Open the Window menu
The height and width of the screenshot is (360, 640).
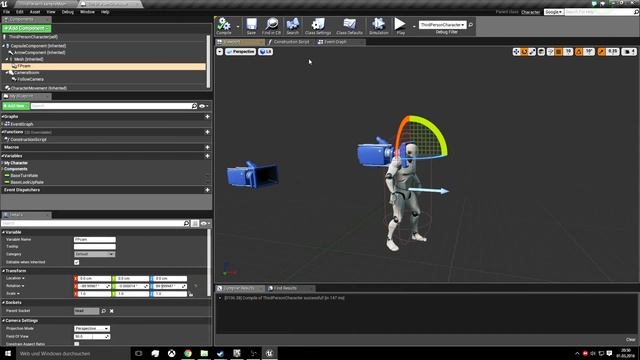tap(87, 12)
